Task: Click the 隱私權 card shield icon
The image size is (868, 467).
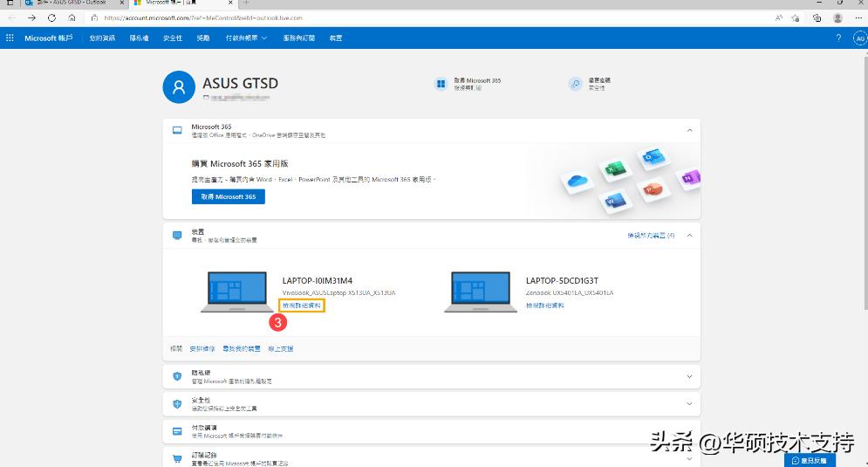Action: pyautogui.click(x=177, y=376)
